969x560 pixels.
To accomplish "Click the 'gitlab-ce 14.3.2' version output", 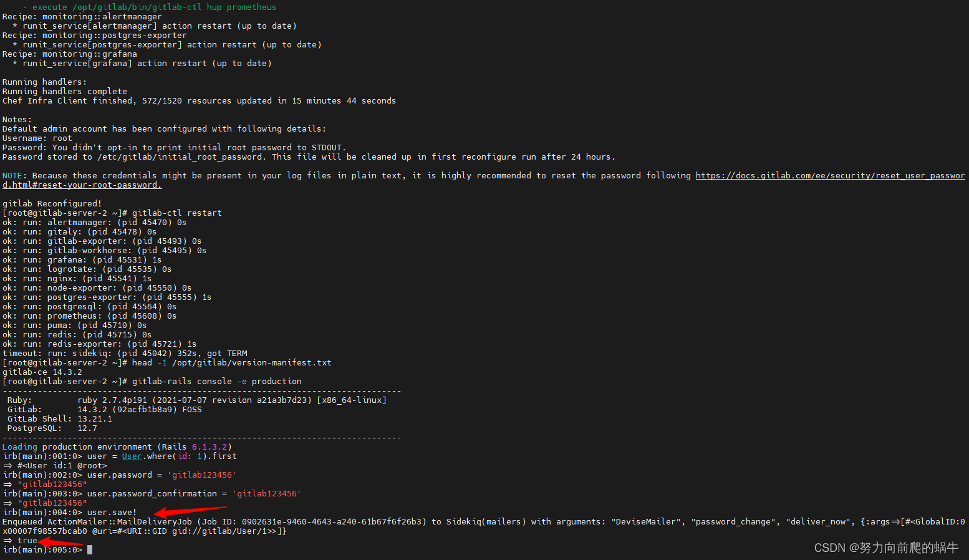I will [x=42, y=372].
